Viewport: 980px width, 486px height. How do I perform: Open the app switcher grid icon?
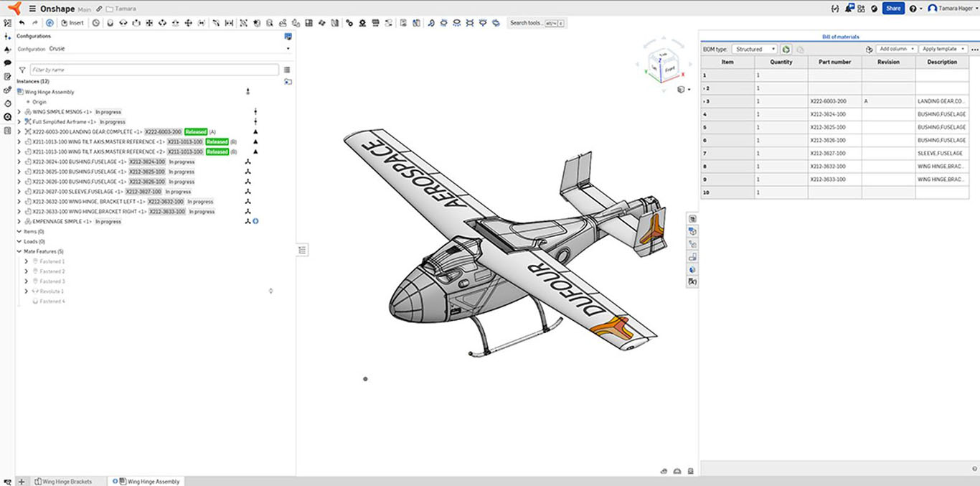click(x=861, y=9)
